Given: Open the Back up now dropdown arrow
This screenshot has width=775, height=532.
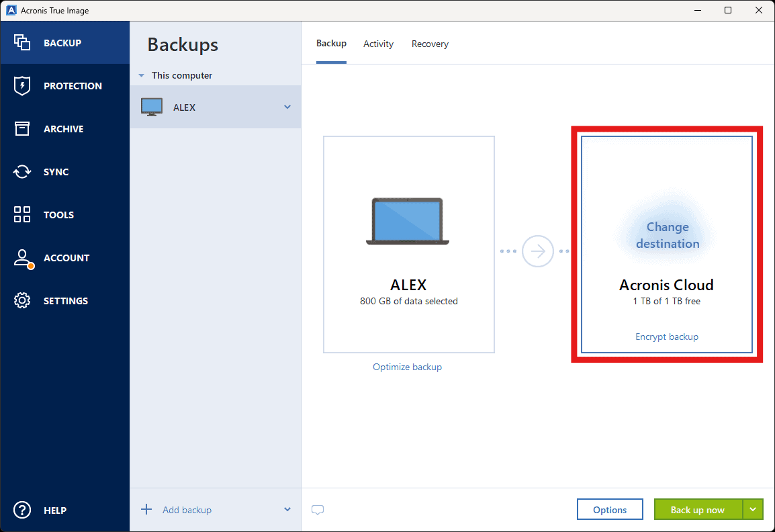Looking at the screenshot, I should [x=753, y=510].
